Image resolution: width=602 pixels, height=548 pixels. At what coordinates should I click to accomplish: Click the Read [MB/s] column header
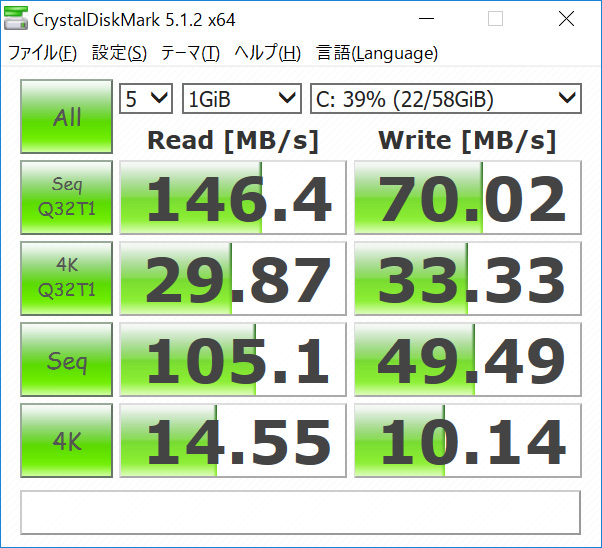[x=233, y=141]
